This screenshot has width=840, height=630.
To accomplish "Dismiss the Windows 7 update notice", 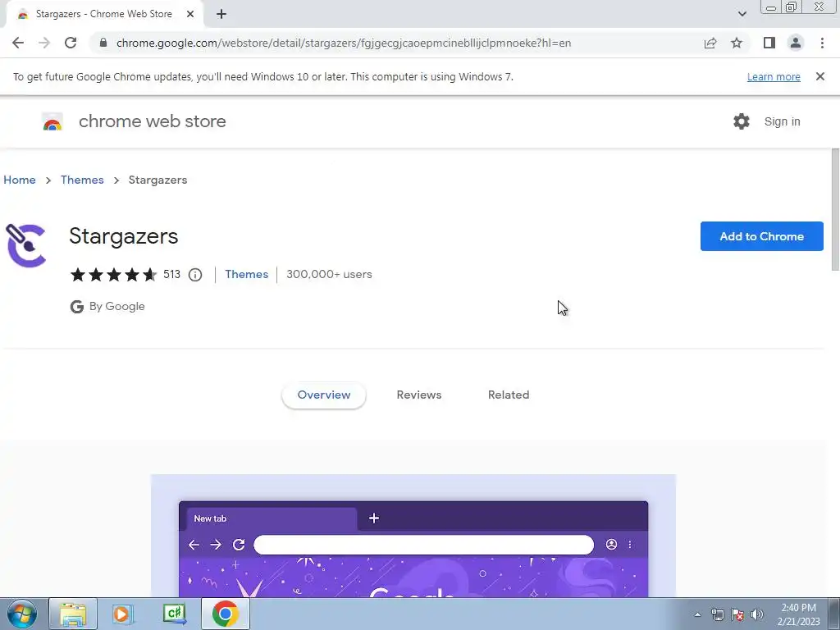I will pyautogui.click(x=819, y=76).
